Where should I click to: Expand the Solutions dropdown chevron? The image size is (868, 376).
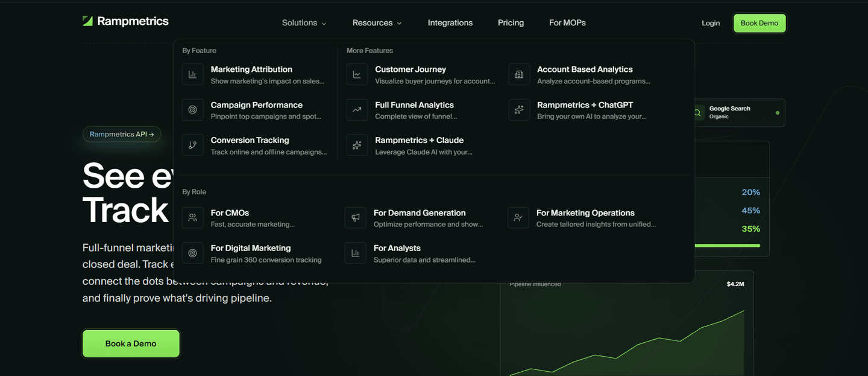(x=324, y=24)
